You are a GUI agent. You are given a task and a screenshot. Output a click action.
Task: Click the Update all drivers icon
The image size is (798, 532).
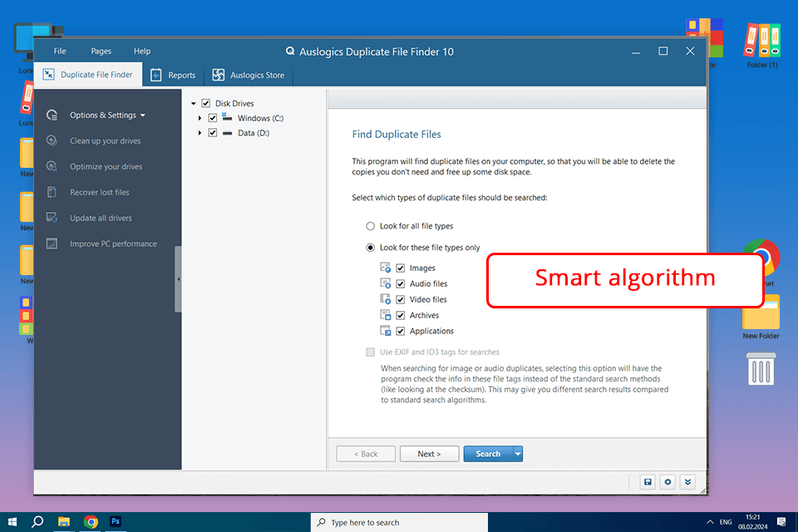(x=52, y=218)
